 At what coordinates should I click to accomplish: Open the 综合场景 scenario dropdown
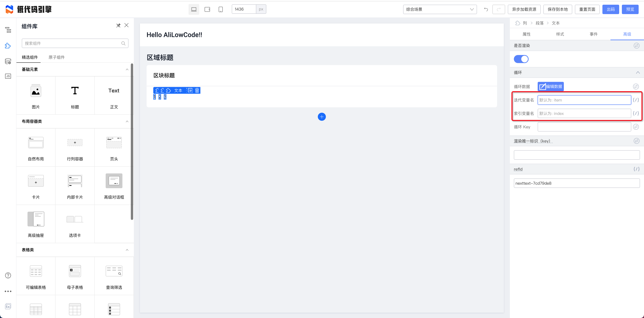440,9
